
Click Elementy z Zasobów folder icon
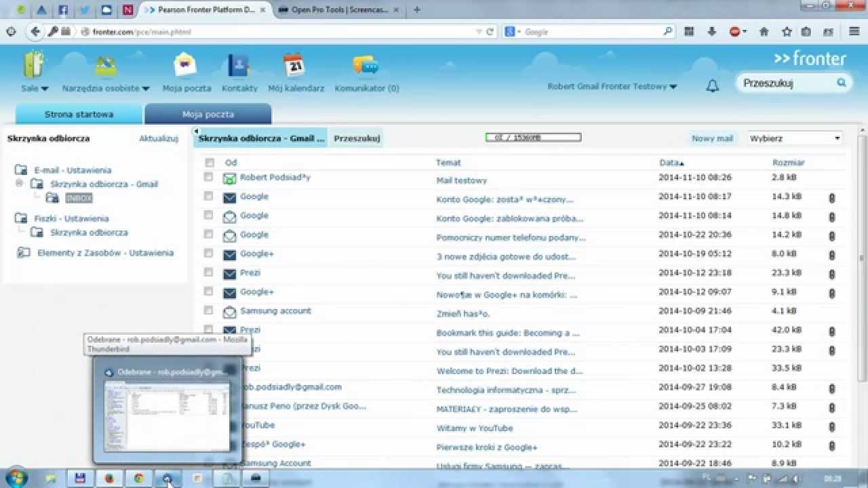tap(23, 252)
